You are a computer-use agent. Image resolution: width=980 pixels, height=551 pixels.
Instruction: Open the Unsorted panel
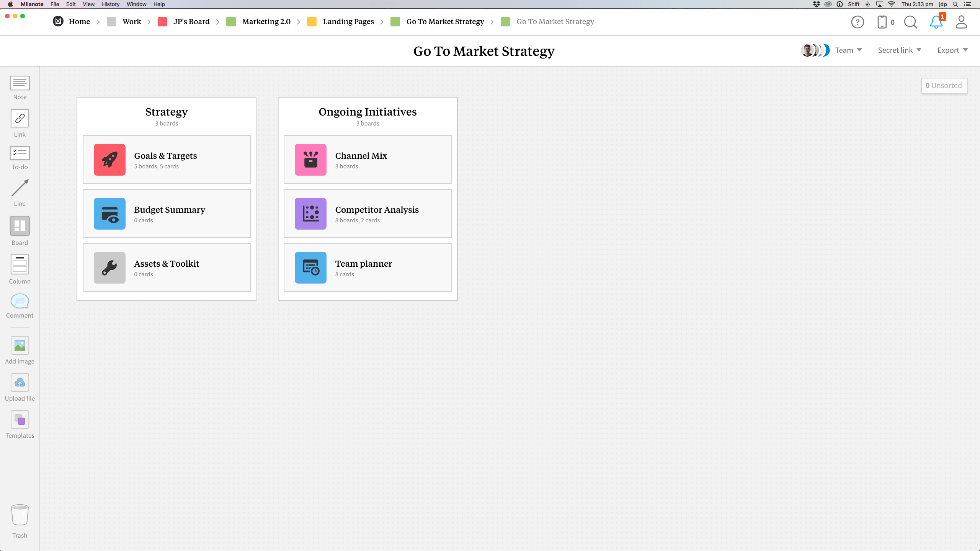[x=944, y=85]
